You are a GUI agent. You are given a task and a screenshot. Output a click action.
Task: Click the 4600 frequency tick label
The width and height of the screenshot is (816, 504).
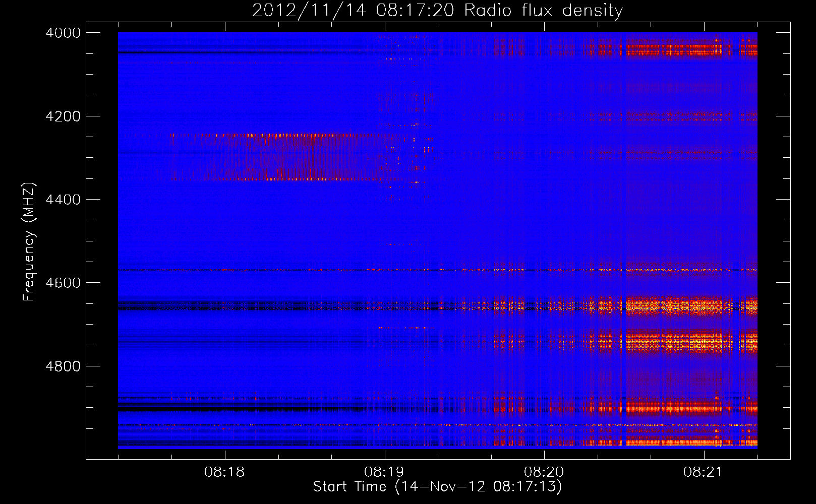pos(63,283)
